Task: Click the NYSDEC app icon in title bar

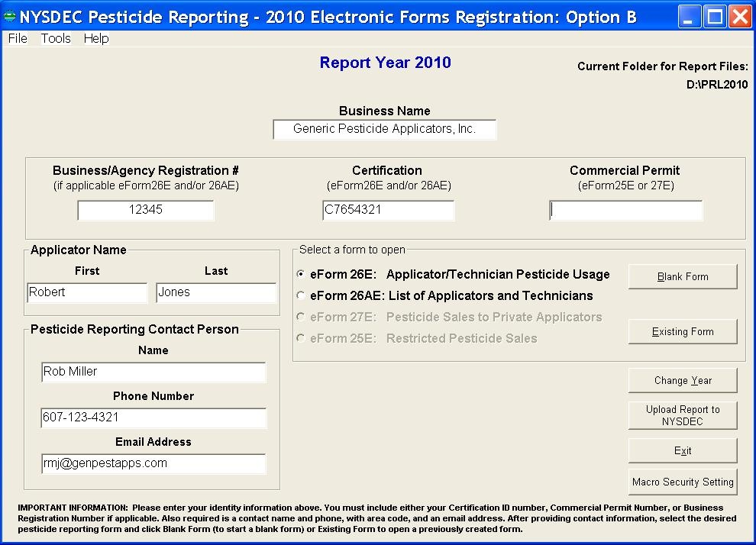Action: pyautogui.click(x=10, y=16)
